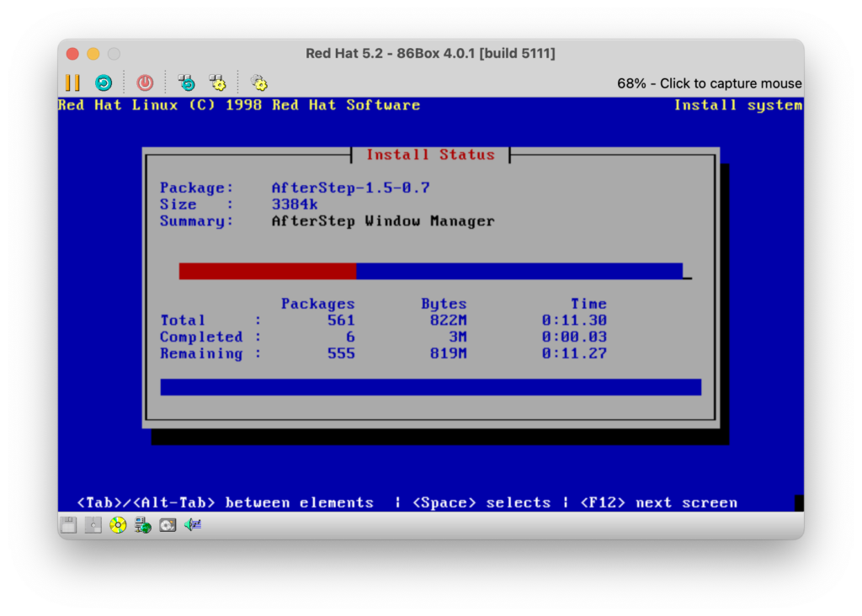Open 86Box settings with the gear icon
This screenshot has height=616, width=862.
point(259,83)
